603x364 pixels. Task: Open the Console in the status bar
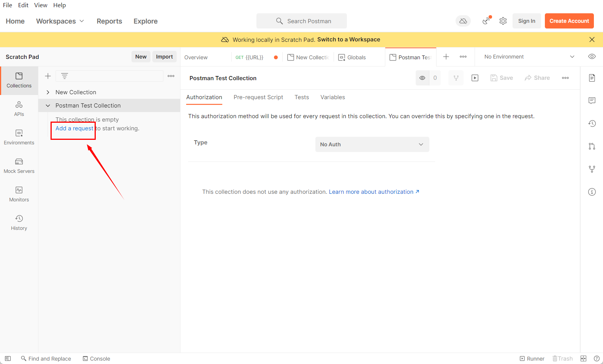(97, 358)
